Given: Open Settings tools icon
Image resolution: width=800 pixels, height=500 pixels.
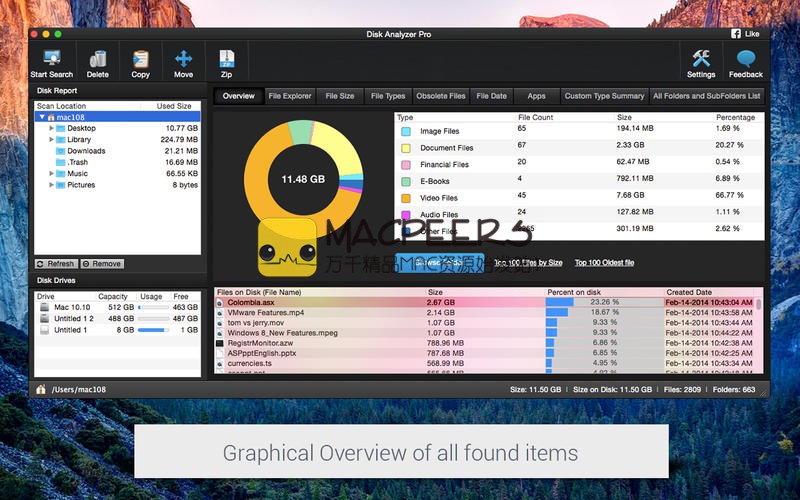Looking at the screenshot, I should [701, 59].
